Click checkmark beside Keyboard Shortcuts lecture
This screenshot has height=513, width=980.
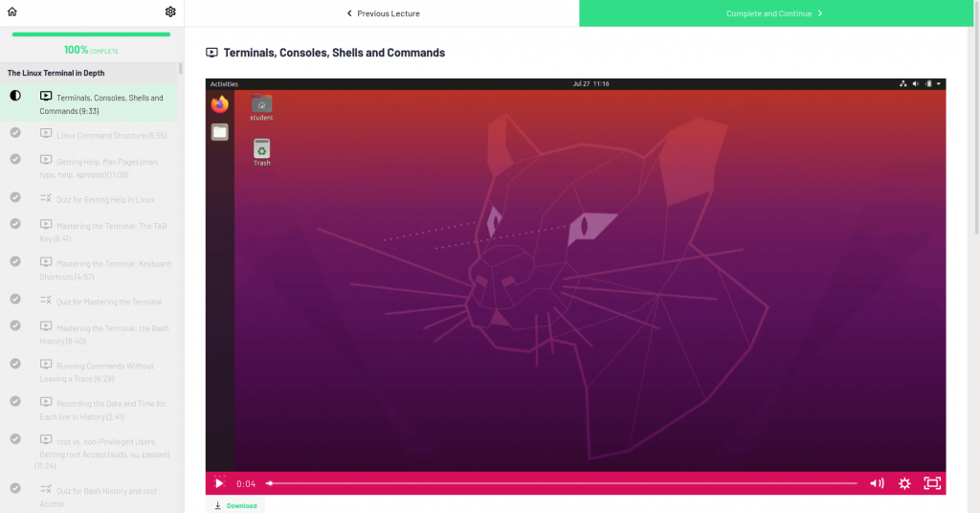[15, 261]
